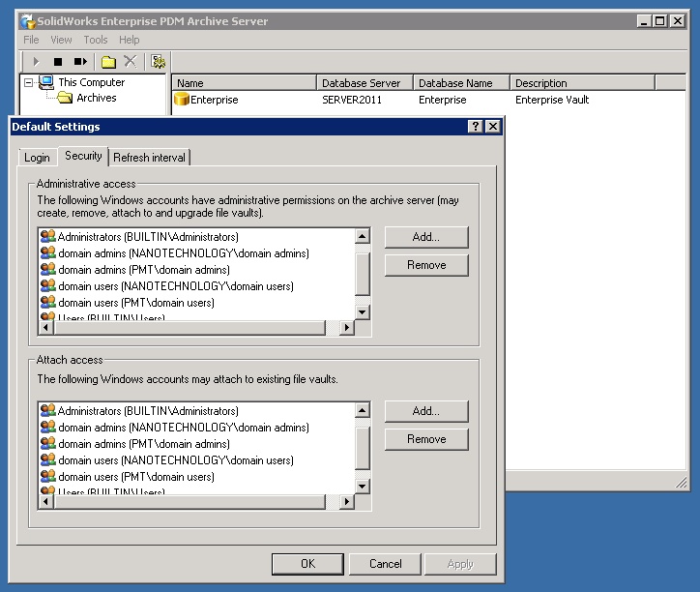Click the Restart service toolbar icon
This screenshot has width=700, height=592.
(80, 62)
